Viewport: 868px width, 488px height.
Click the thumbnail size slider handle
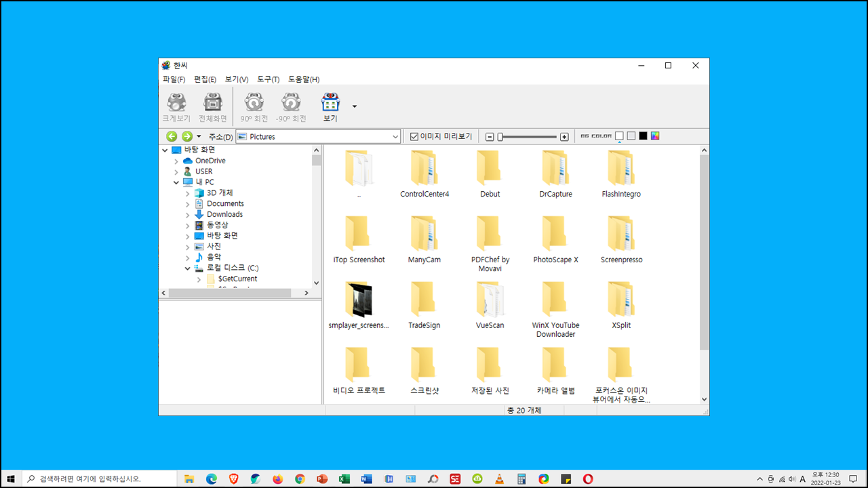(500, 137)
